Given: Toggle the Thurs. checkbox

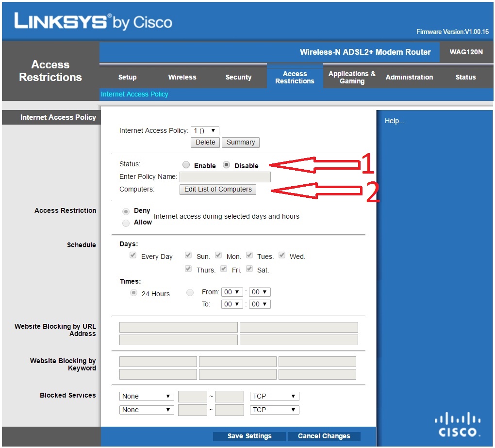Looking at the screenshot, I should tap(188, 269).
